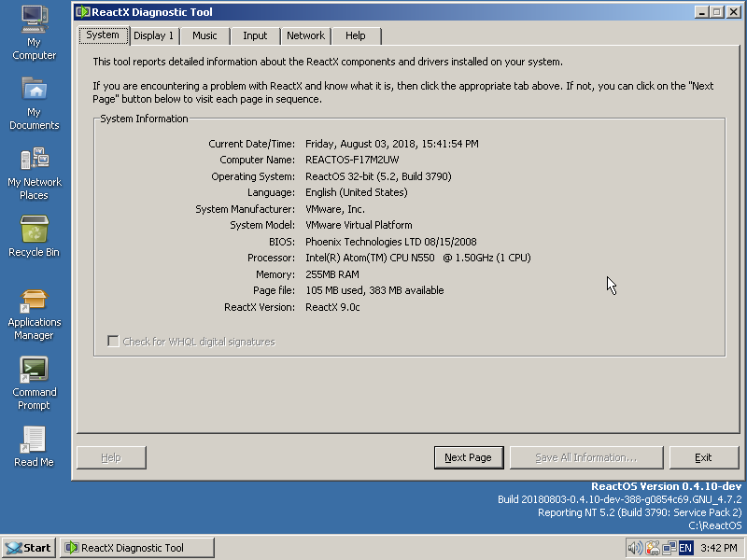Open the Start menu

(x=29, y=548)
